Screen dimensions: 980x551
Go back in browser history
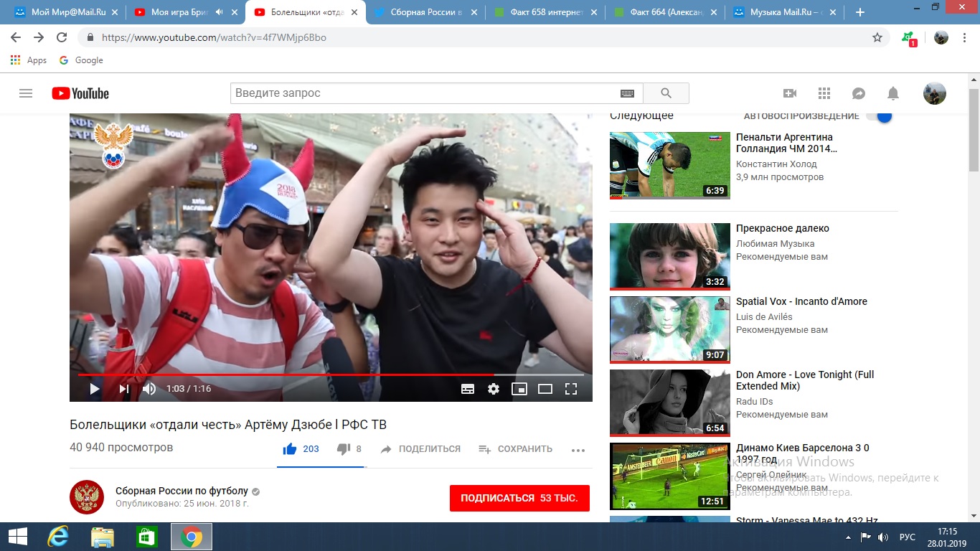[16, 37]
